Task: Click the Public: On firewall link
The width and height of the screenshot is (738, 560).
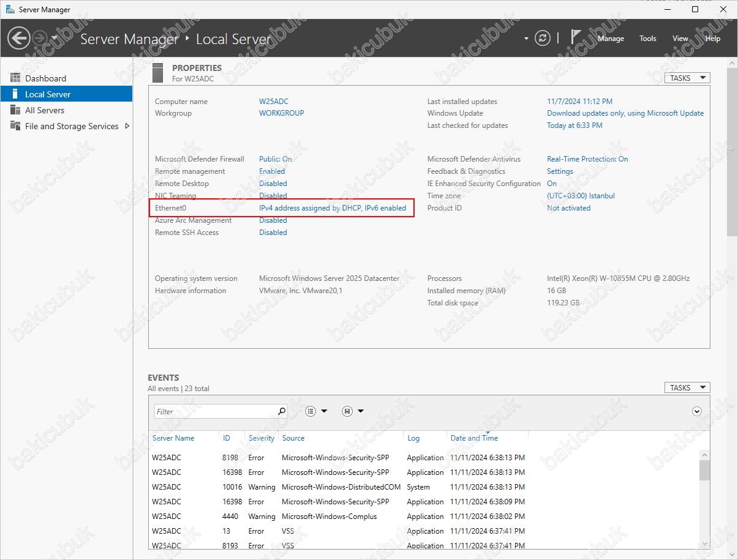Action: tap(276, 159)
